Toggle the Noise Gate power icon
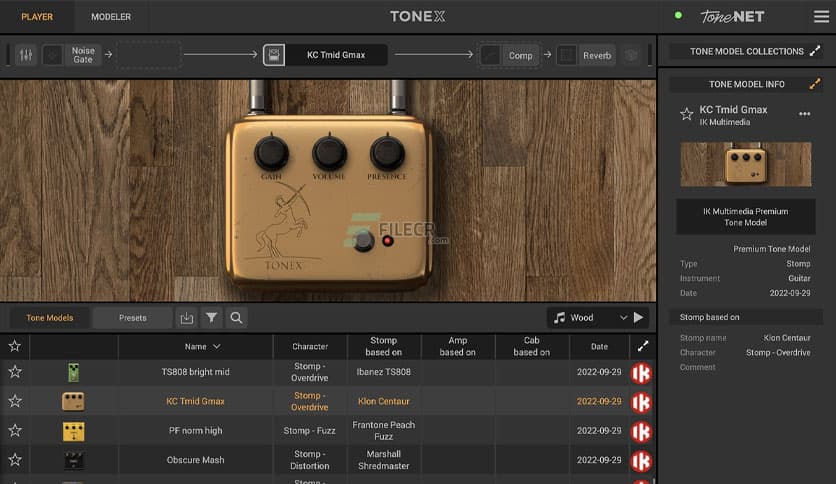This screenshot has height=484, width=836. pos(53,55)
